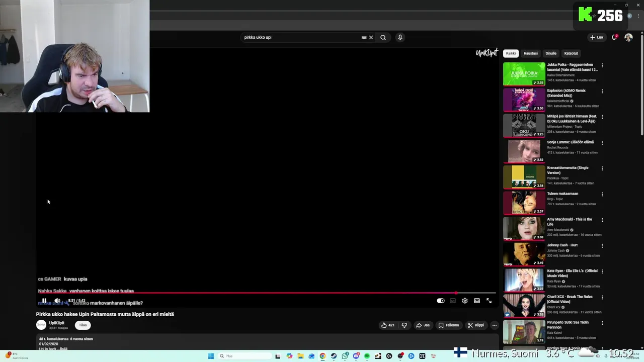The height and width of the screenshot is (362, 644).
Task: Open the Johnny Cash - Hurt video title
Action: (x=562, y=245)
